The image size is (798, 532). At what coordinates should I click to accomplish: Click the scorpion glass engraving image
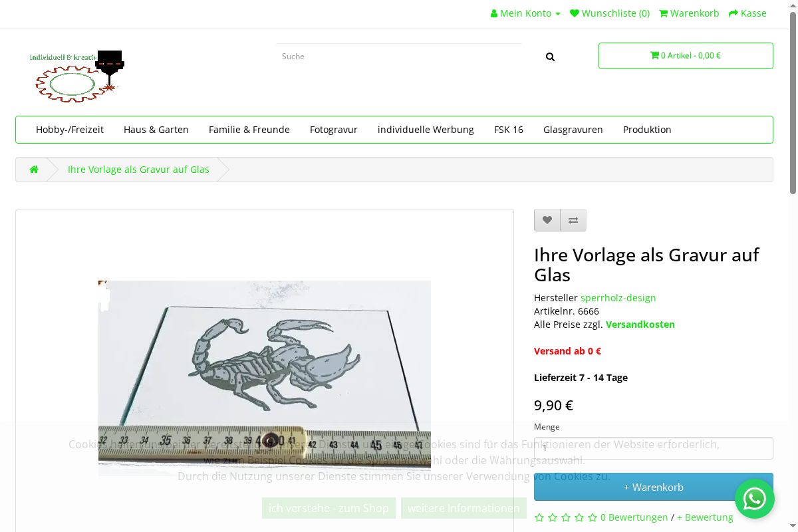coord(265,359)
